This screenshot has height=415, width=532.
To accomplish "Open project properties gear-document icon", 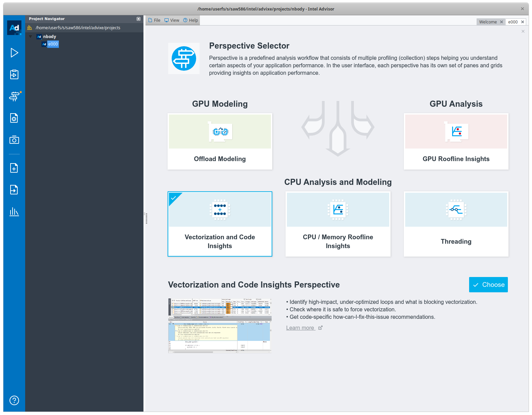I will pyautogui.click(x=14, y=118).
